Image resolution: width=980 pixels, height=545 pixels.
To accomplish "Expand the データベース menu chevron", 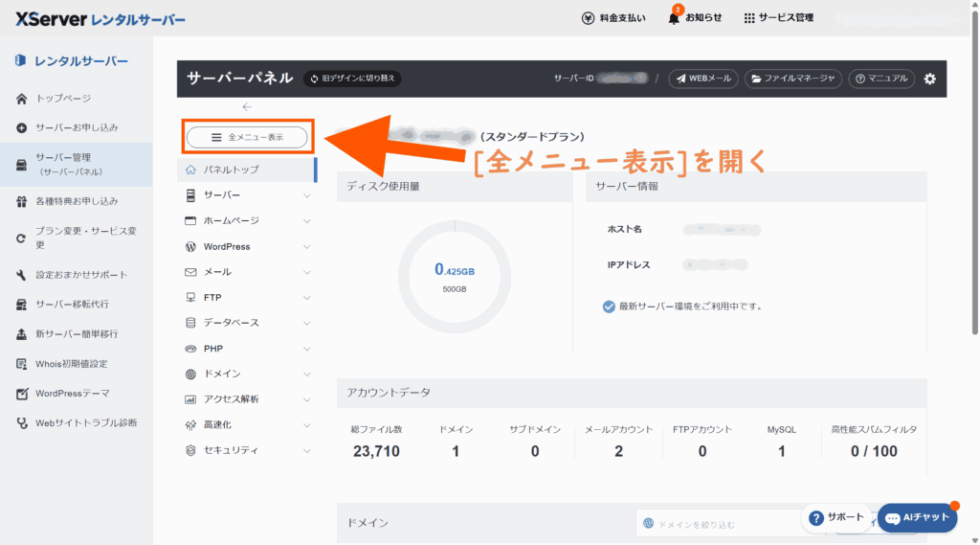I will pyautogui.click(x=306, y=323).
